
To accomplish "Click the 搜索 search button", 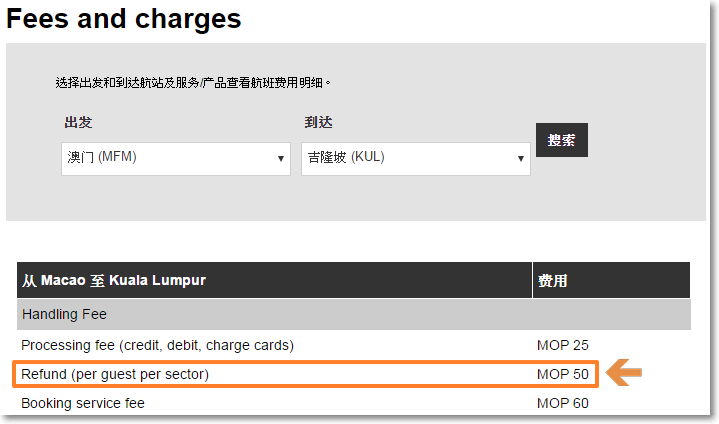I will tap(562, 140).
